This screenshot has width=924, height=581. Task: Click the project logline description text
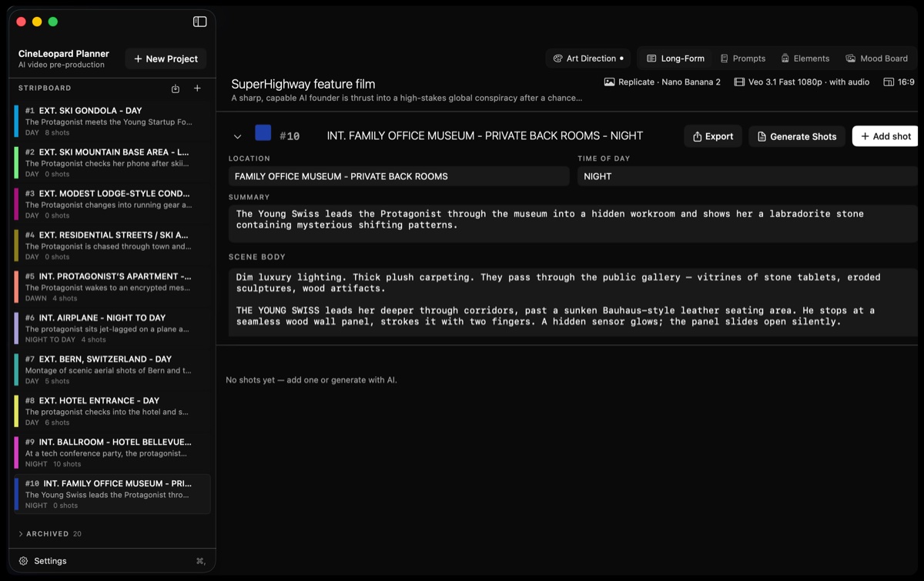tap(407, 98)
